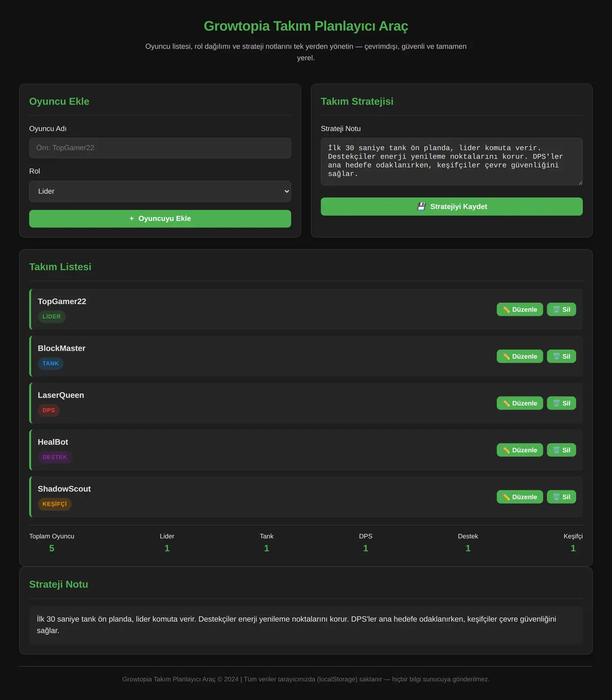This screenshot has height=700, width=612.
Task: Click the pencil icon next to HealBot
Action: point(506,451)
